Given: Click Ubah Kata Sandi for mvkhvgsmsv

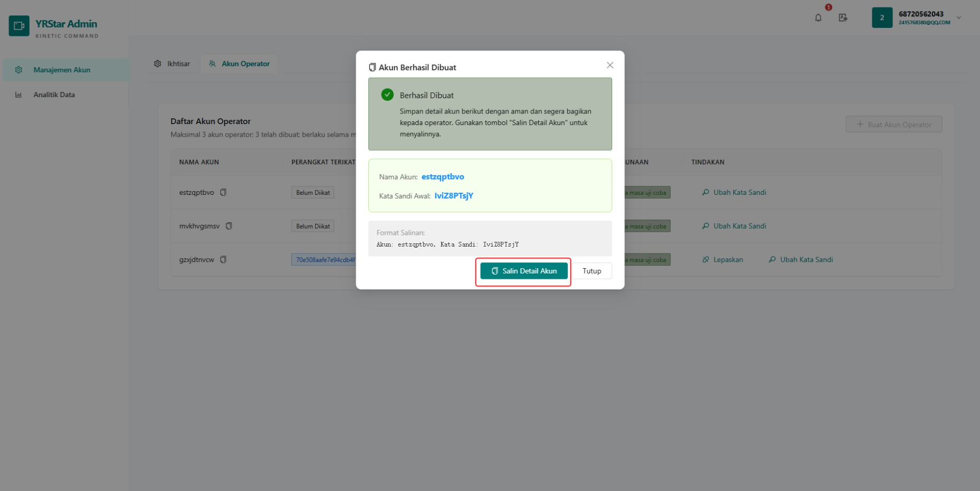Looking at the screenshot, I should click(734, 226).
